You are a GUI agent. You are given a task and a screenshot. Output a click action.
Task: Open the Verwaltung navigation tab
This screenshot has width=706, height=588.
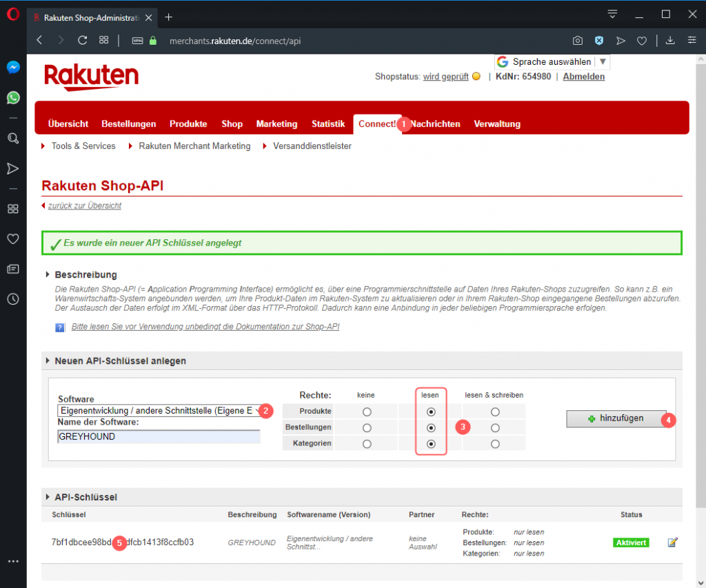click(x=497, y=124)
